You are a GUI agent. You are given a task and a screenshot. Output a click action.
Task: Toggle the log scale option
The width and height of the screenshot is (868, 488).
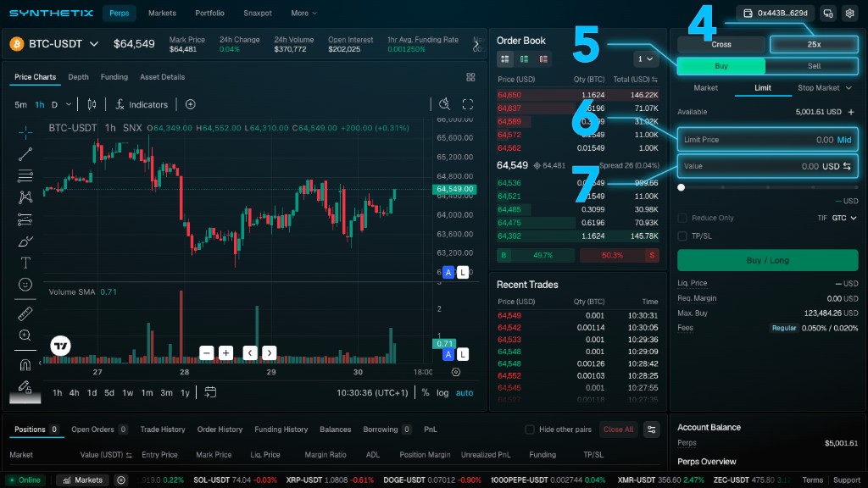pyautogui.click(x=442, y=392)
